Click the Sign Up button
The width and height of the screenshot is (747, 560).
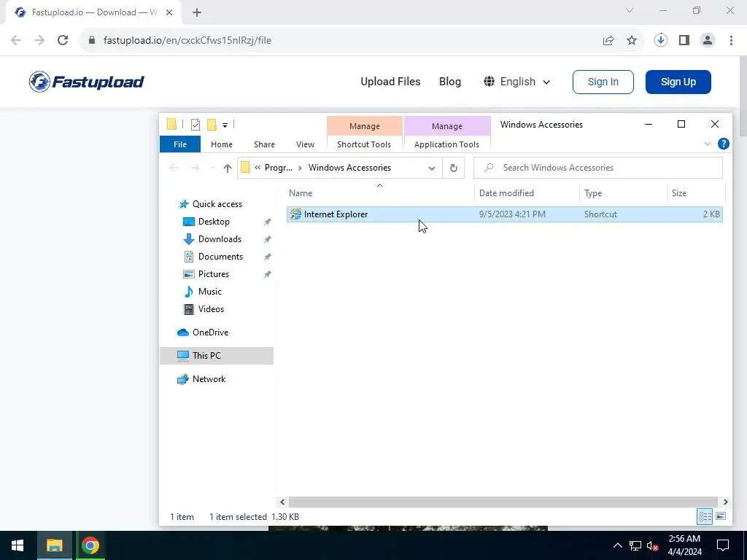pos(678,82)
